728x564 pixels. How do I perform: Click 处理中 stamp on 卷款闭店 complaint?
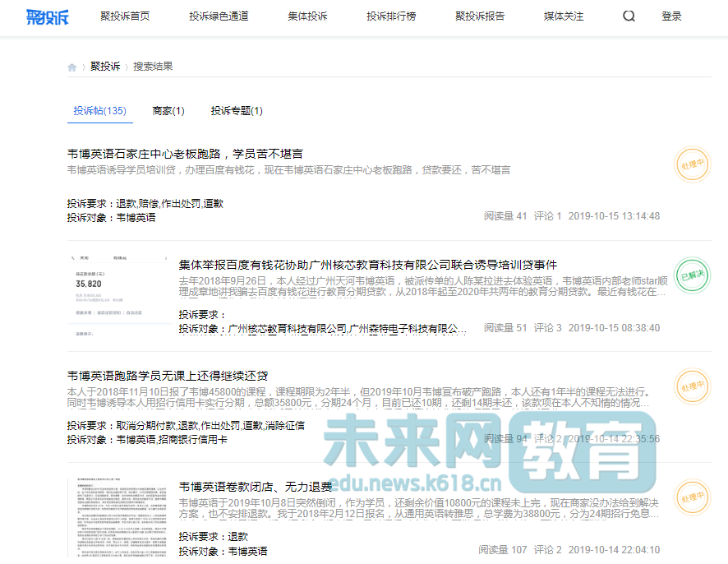click(692, 498)
